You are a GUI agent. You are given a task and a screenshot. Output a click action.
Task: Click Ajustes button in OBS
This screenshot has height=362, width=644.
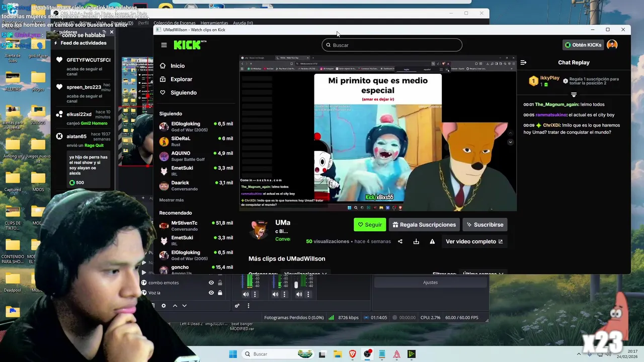[x=430, y=283]
